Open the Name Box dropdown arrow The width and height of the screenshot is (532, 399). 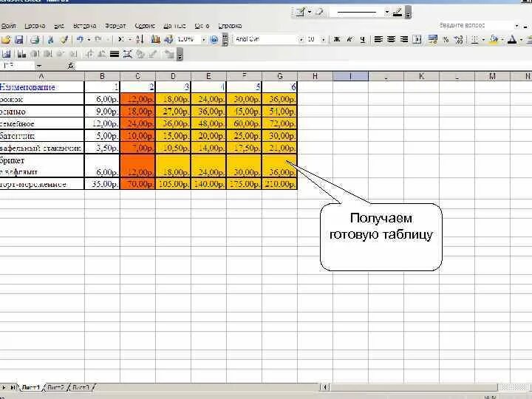click(39, 66)
